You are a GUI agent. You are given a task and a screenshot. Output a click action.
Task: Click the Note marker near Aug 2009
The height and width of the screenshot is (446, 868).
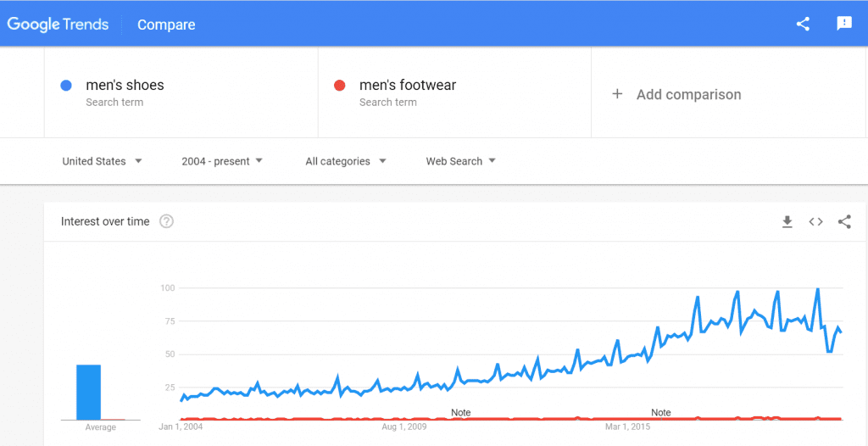tap(460, 413)
